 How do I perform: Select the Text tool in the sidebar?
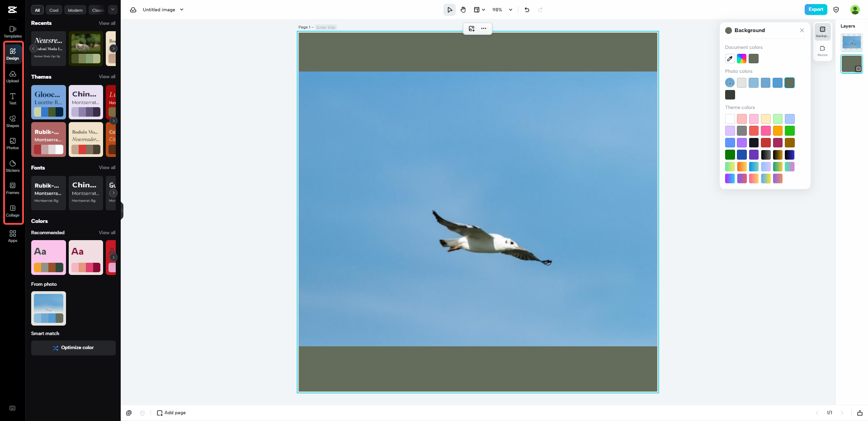click(x=12, y=99)
